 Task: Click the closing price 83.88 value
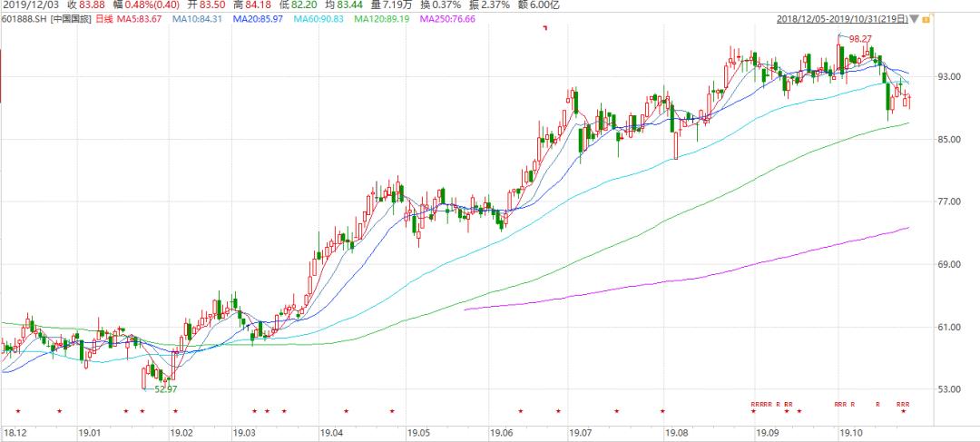(92, 5)
